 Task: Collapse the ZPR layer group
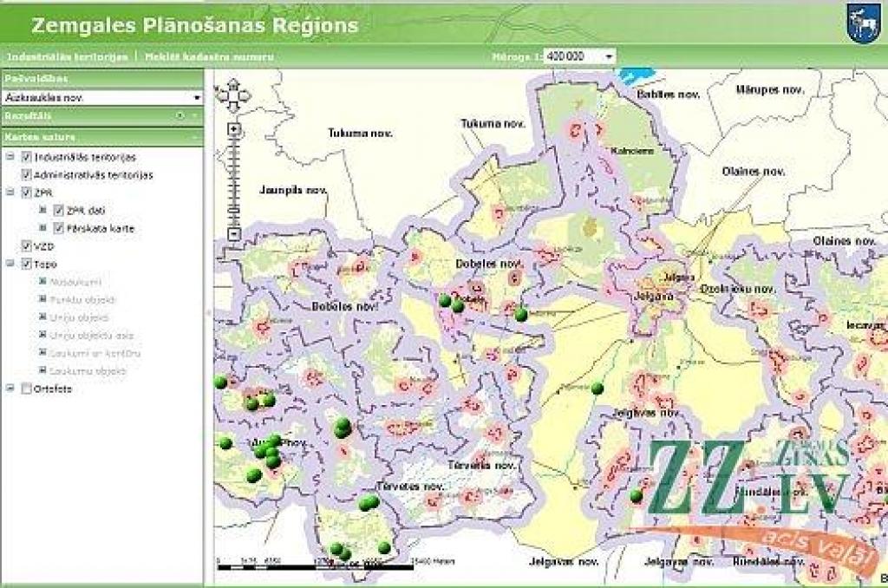10,193
